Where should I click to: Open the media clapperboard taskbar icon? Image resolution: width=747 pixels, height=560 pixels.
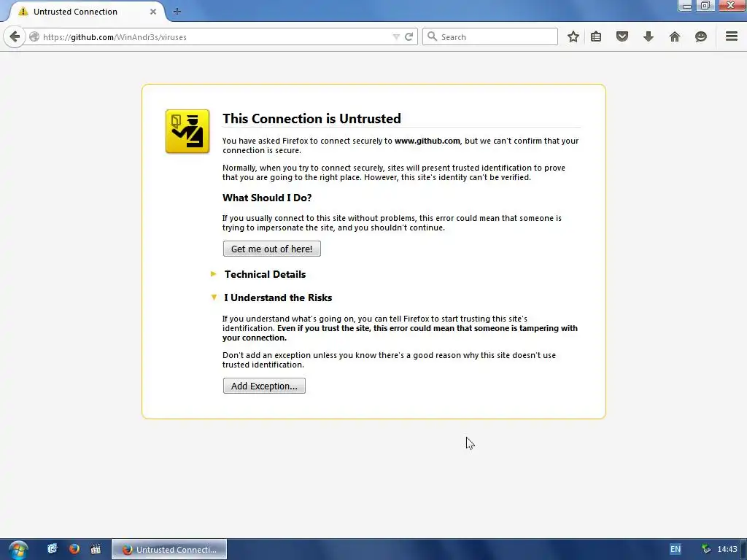coord(96,549)
